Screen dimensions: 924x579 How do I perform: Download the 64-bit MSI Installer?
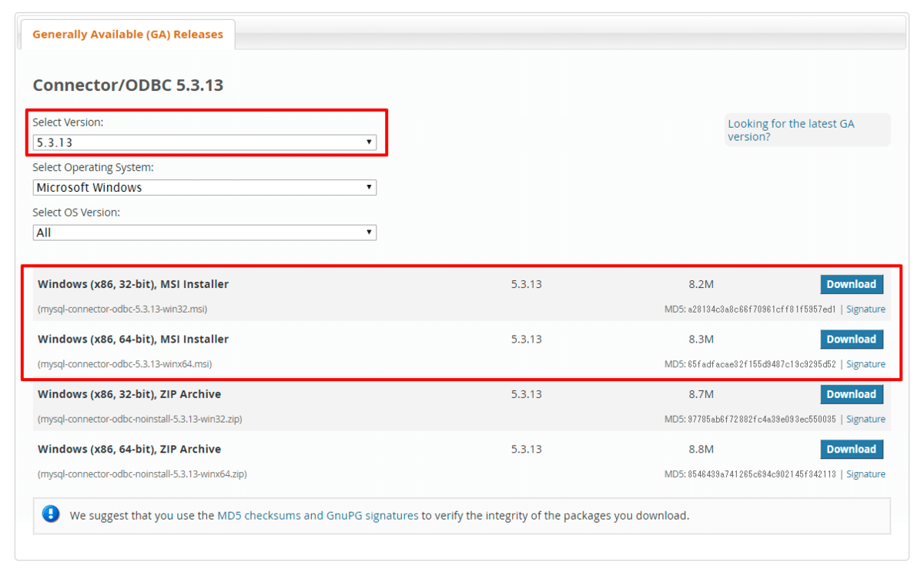tap(851, 340)
